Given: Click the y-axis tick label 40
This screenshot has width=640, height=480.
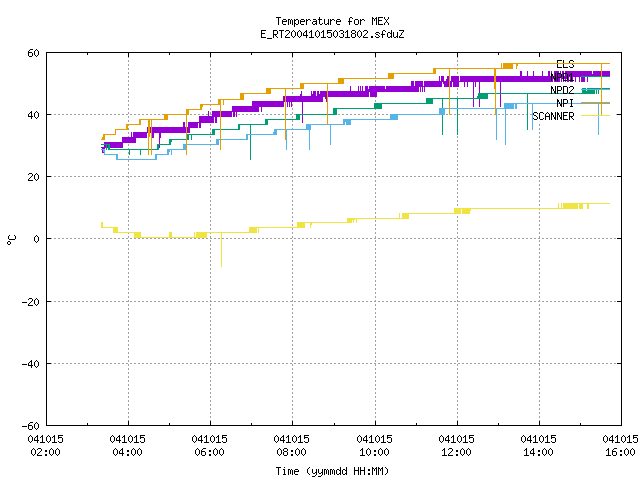Looking at the screenshot, I should (x=33, y=116).
